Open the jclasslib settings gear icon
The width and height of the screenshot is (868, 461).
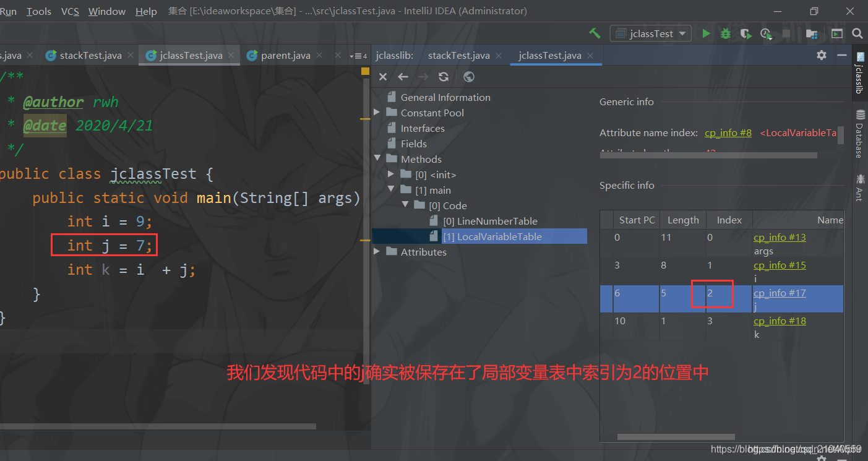coord(821,54)
